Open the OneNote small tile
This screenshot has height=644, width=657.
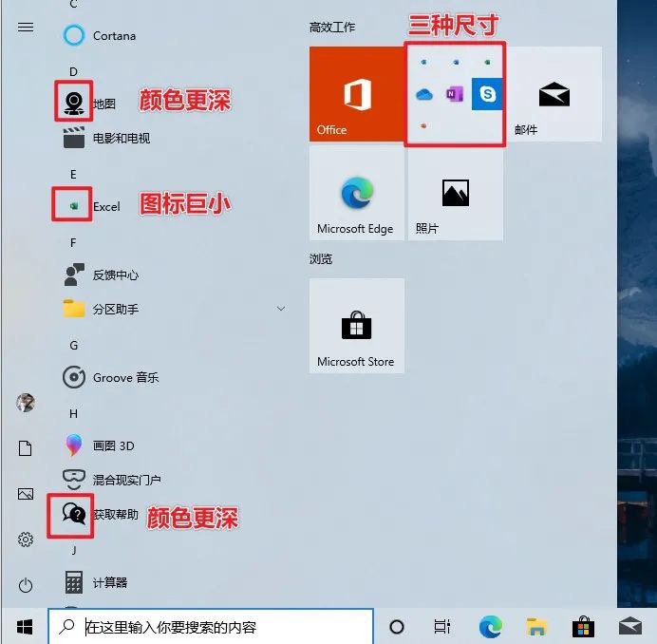point(455,94)
